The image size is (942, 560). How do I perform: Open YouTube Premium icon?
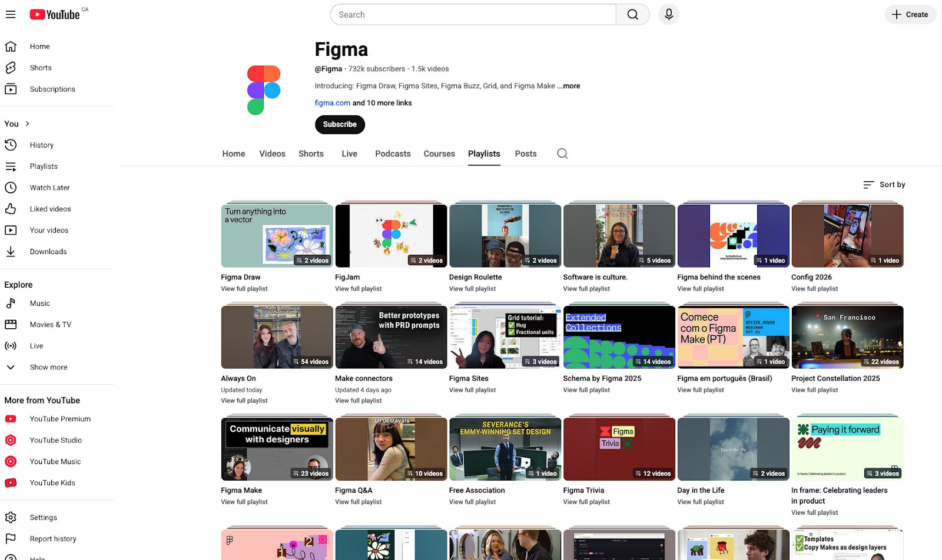point(11,419)
